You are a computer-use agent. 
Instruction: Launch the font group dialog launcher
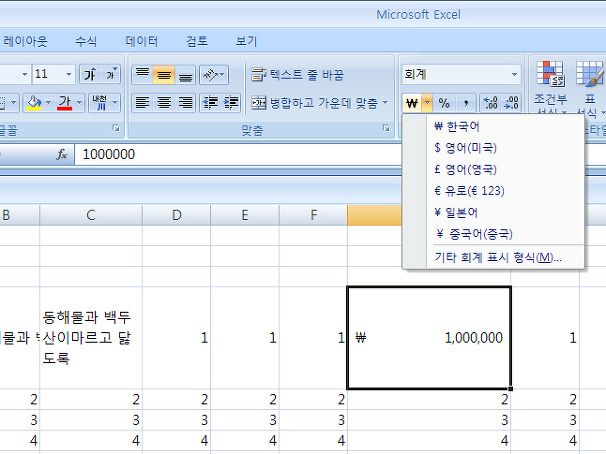pyautogui.click(x=116, y=128)
